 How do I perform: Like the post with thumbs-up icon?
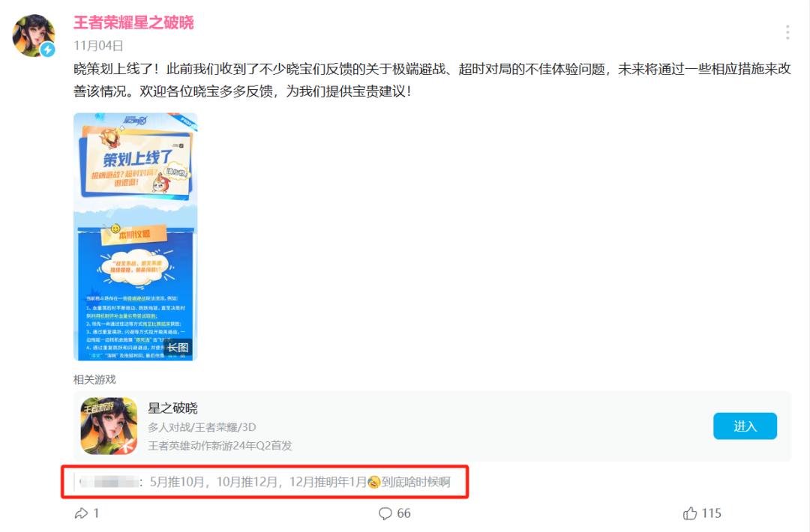[x=690, y=513]
